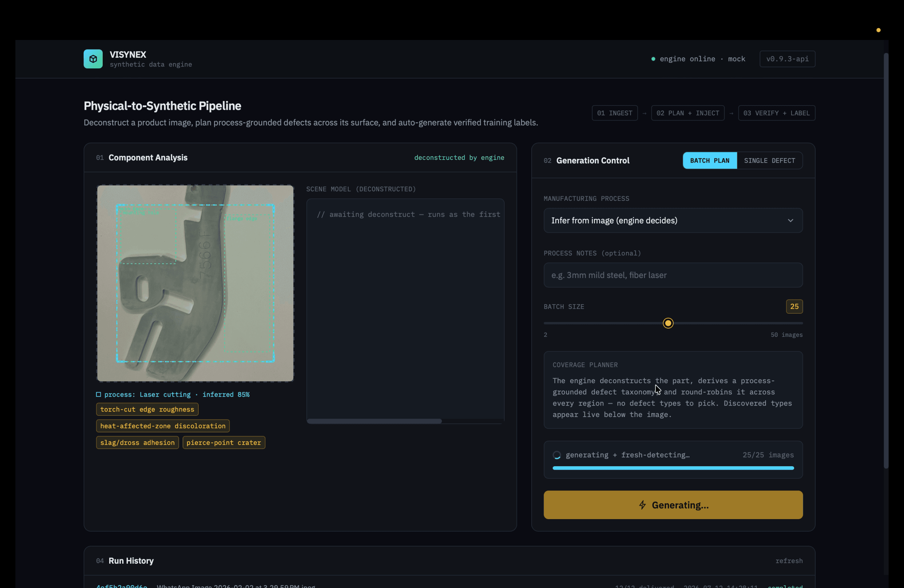This screenshot has height=588, width=904.
Task: Click the v0.9.3-api version badge
Action: coord(787,59)
